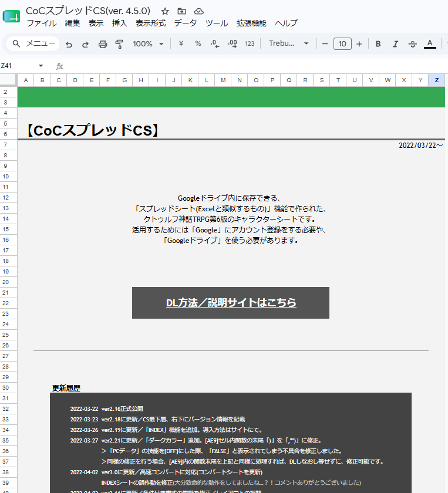This screenshot has width=448, height=493.
Task: Select column M header
Action: [223, 80]
